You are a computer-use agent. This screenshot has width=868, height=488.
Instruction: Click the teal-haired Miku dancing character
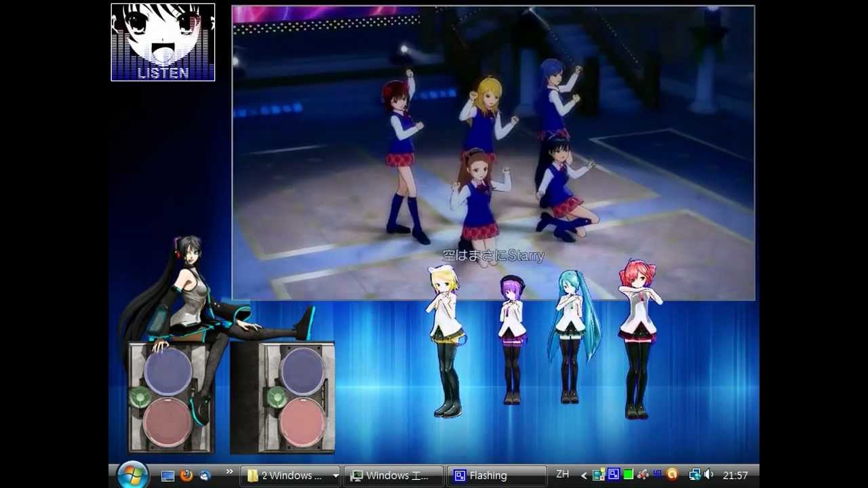tap(571, 337)
